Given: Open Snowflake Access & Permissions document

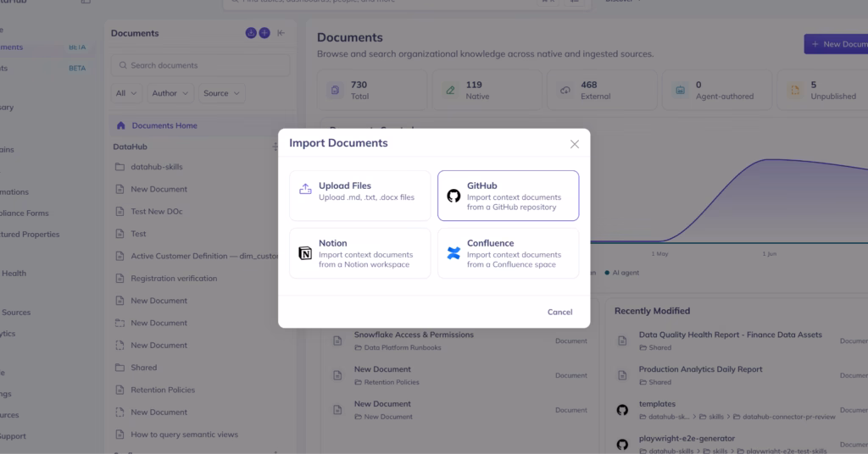Looking at the screenshot, I should tap(414, 335).
